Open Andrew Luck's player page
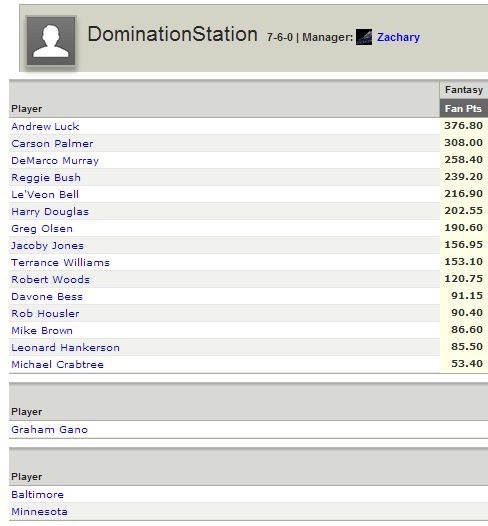The image size is (488, 526). click(45, 126)
